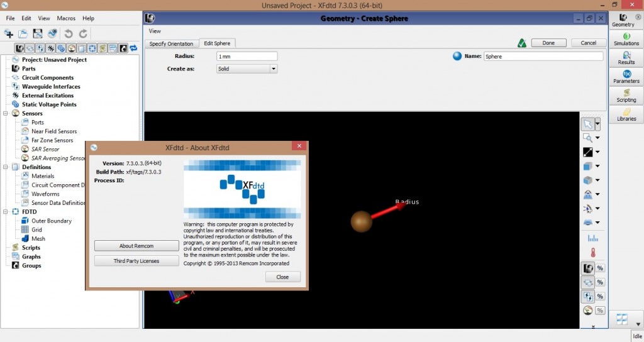Click the thermometer icon in view toolbar
Image resolution: width=644 pixels, height=342 pixels.
click(x=592, y=253)
